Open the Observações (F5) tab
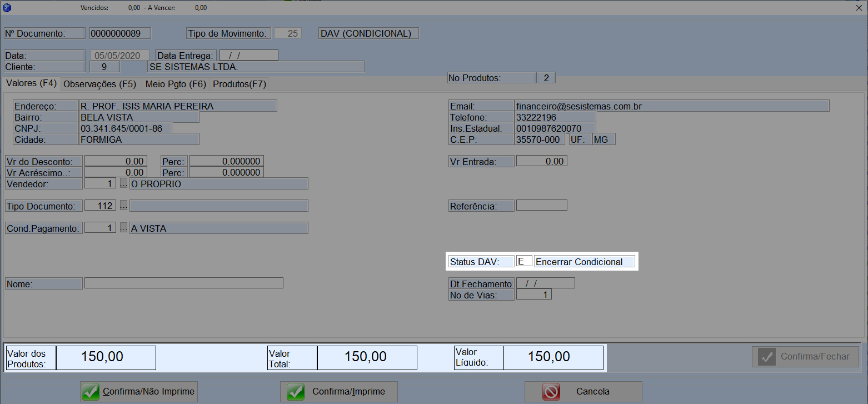This screenshot has width=868, height=404. pos(100,84)
